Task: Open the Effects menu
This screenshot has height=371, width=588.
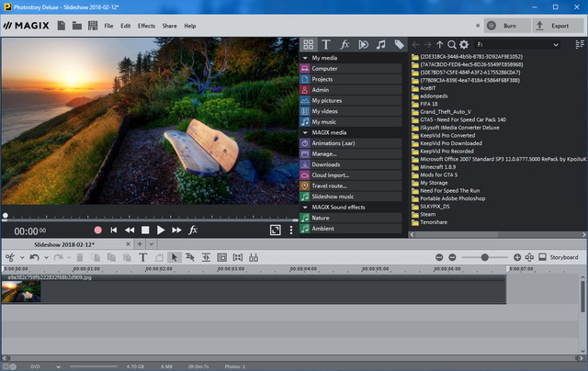Action: pos(146,26)
